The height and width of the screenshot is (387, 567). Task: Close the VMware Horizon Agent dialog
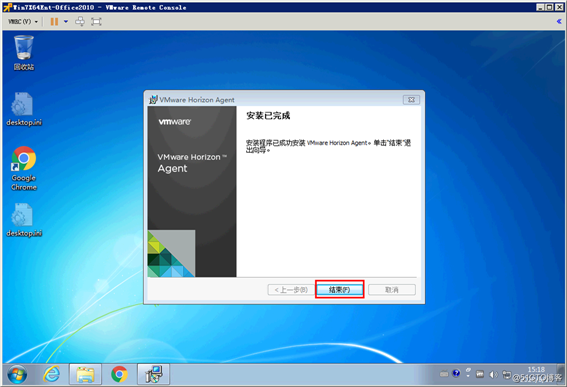tap(412, 100)
